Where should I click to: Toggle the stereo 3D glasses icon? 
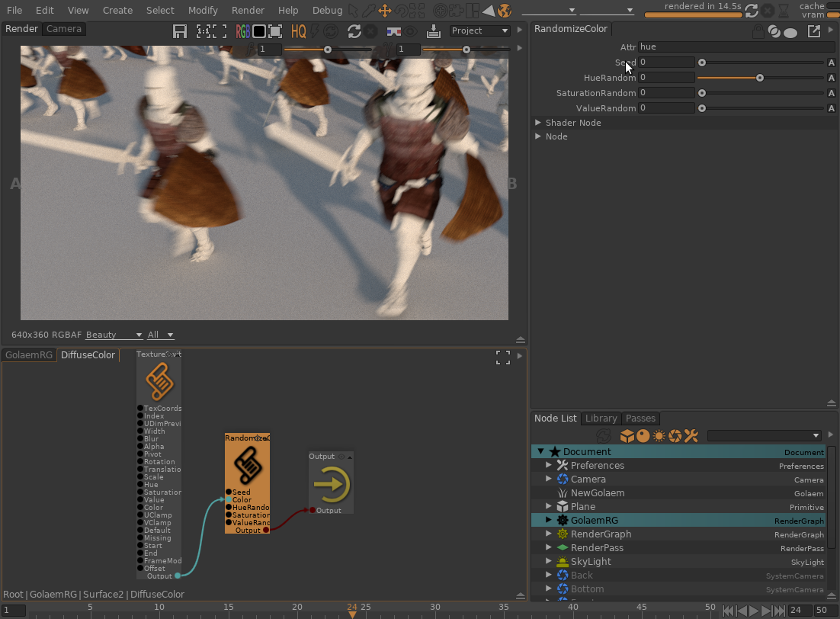[394, 31]
